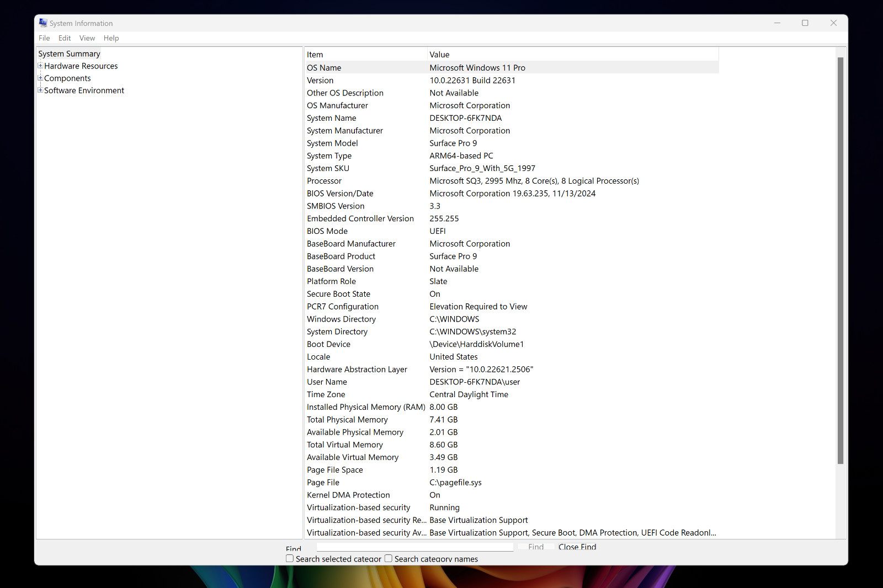Open the File menu
Screen dimensions: 883x588
pos(44,38)
